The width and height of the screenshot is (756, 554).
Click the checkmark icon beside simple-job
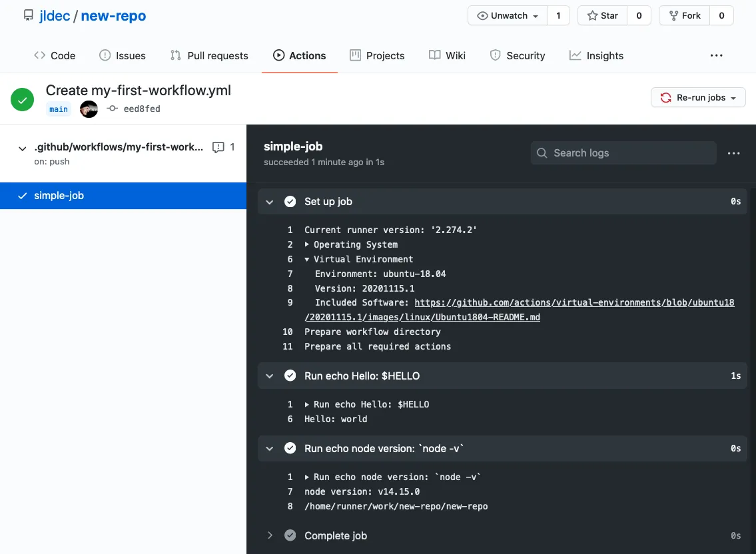coord(21,195)
